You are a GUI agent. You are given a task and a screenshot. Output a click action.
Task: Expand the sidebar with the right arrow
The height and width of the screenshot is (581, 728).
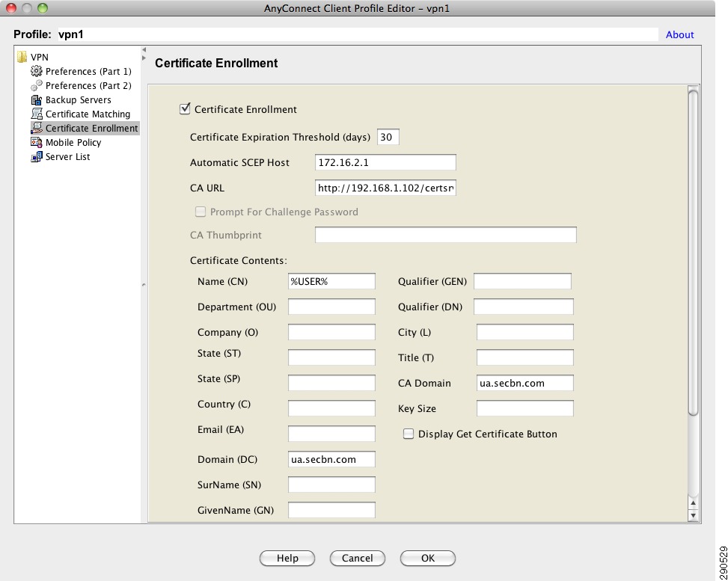coord(144,58)
